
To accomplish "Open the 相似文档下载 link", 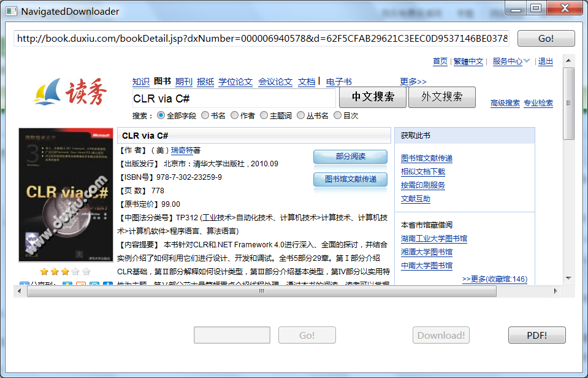I will click(x=423, y=172).
